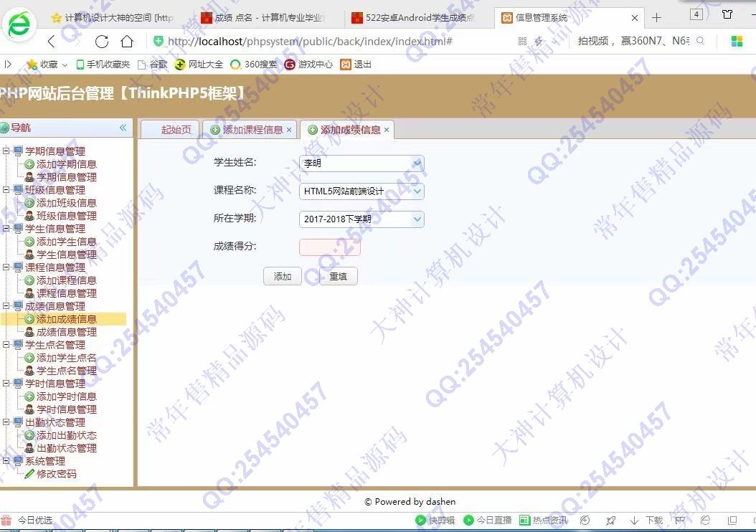Collapse 成绩信息管理 tree node
756x532 pixels.
[x=6, y=306]
